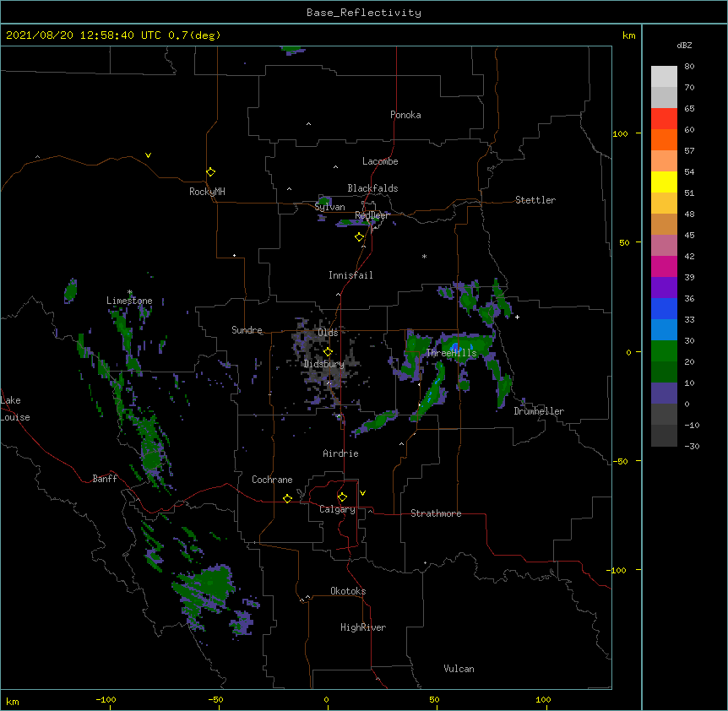Click the Banff map label

105,479
